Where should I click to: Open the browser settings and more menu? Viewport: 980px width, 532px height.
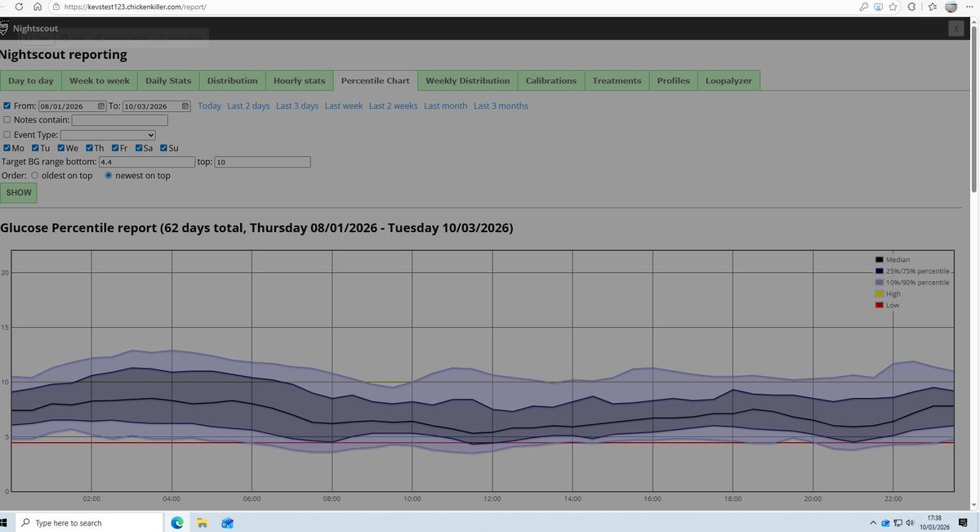coord(970,7)
